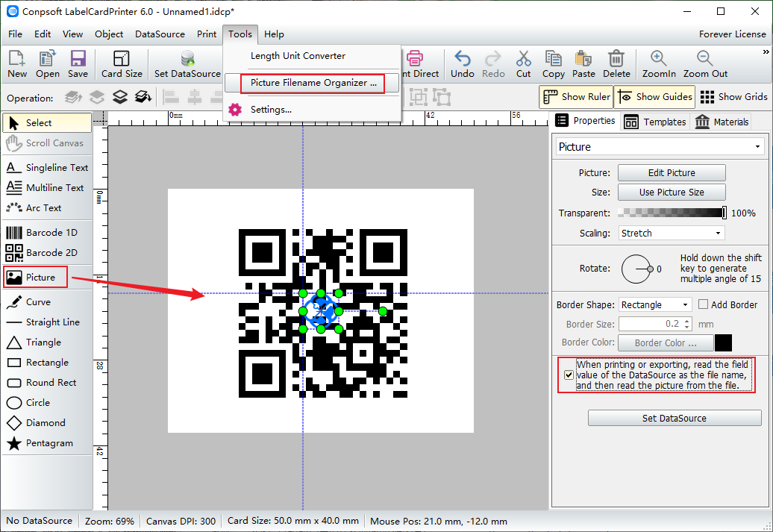The height and width of the screenshot is (532, 773).
Task: Select the Rectangle shape tool
Action: (x=47, y=363)
